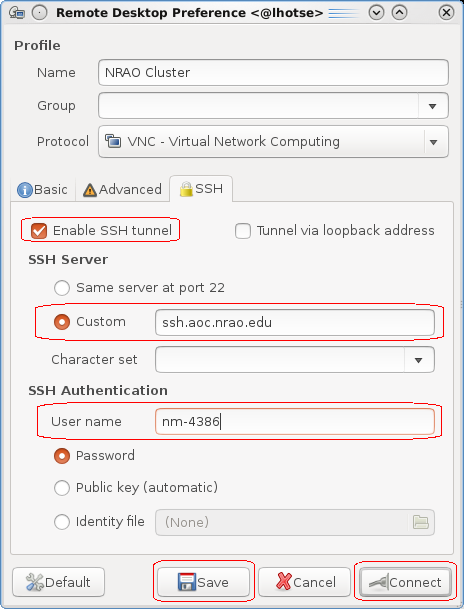Click the round pin button in the title bar
Screen dimensions: 464x609
(x=39, y=13)
